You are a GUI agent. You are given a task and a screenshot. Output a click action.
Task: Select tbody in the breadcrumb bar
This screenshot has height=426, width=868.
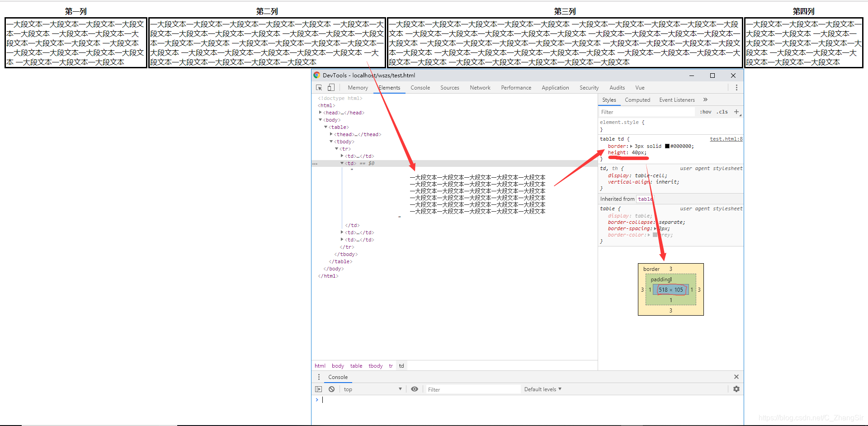376,366
